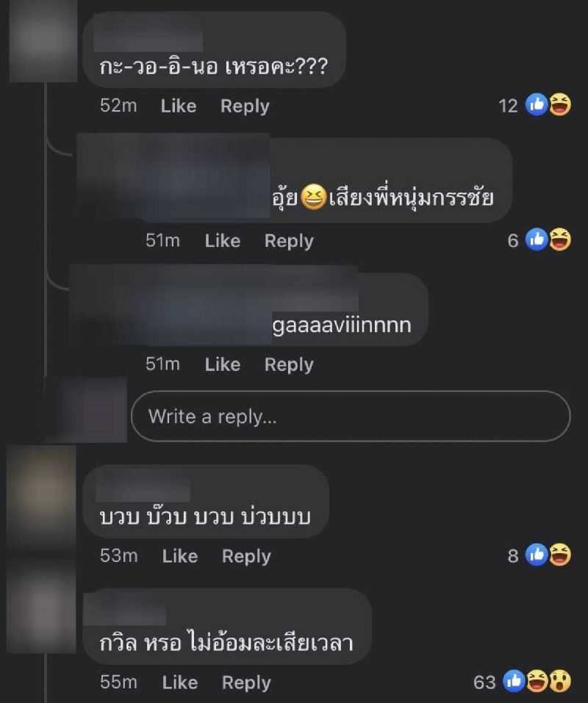
Task: Like the first 51m reply
Action: coord(223,241)
